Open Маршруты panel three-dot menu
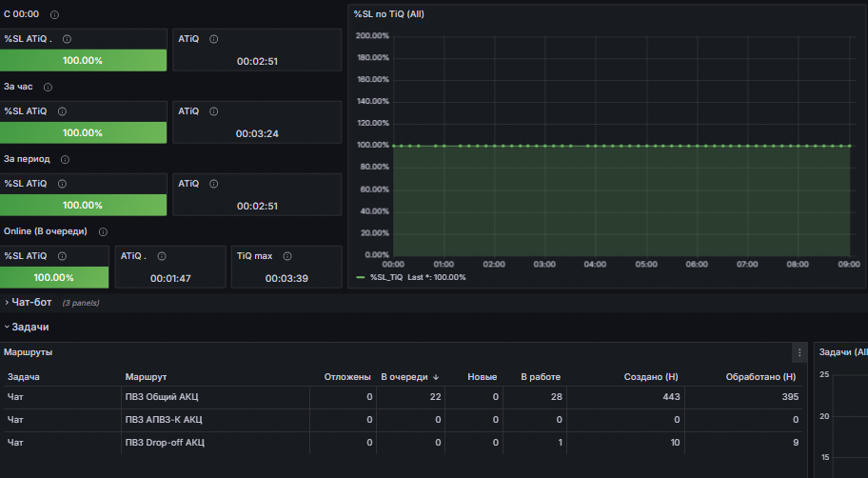Screen dimensions: 868x478 799,352
